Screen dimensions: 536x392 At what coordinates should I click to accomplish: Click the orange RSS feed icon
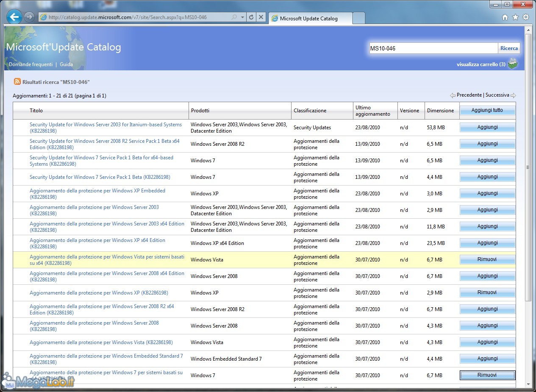click(x=17, y=81)
